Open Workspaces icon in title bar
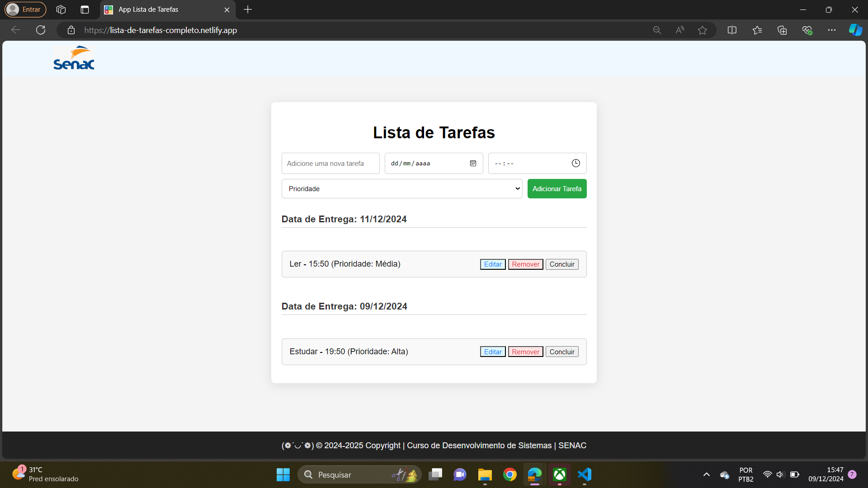Screen dimensions: 868x488 61,9
